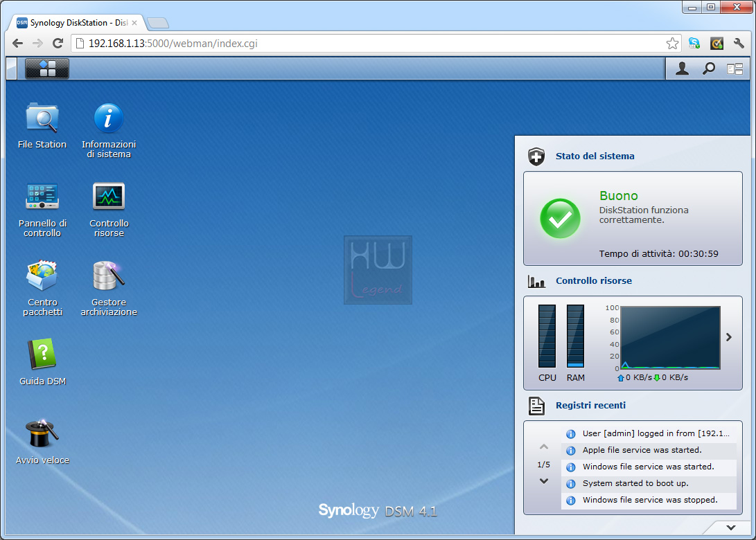Image resolution: width=756 pixels, height=540 pixels.
Task: Open the user account options icon
Action: 682,69
